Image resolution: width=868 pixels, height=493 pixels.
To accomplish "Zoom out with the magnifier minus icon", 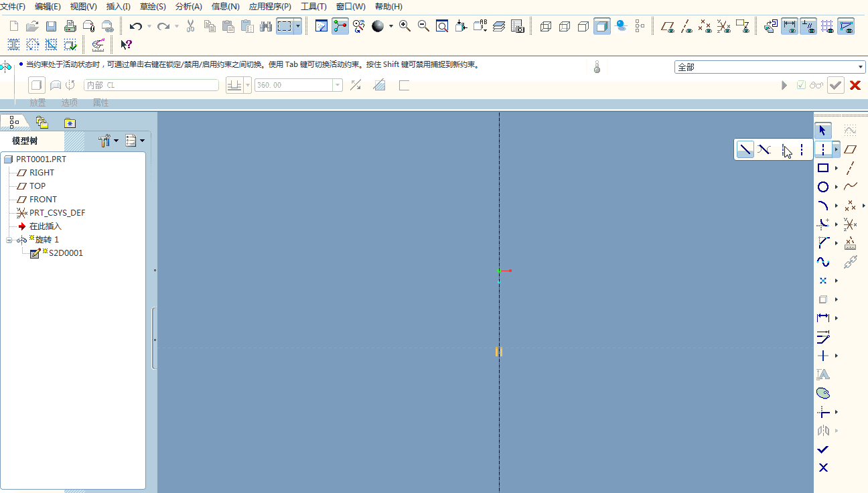I will [x=423, y=26].
